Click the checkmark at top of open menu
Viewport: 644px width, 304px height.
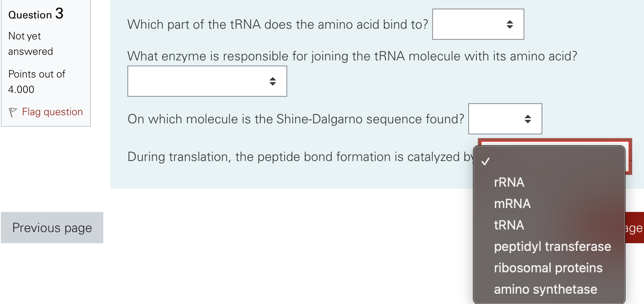pyautogui.click(x=485, y=161)
